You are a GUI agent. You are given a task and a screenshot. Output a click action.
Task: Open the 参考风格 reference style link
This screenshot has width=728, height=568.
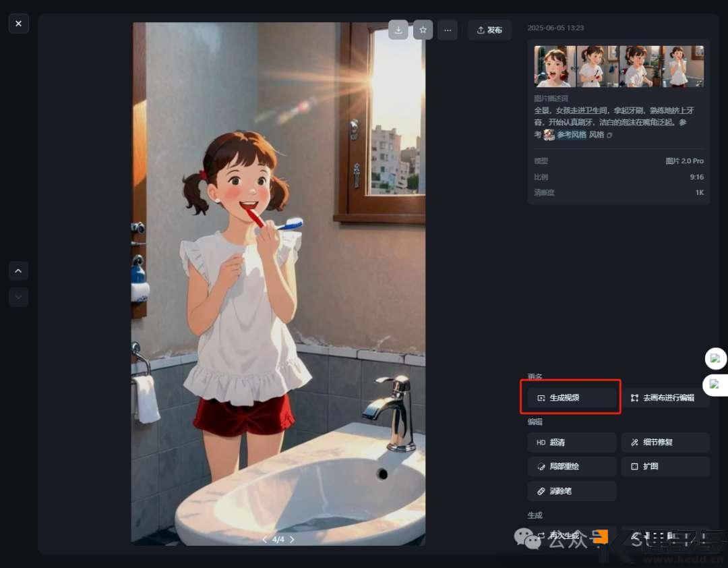[x=570, y=135]
